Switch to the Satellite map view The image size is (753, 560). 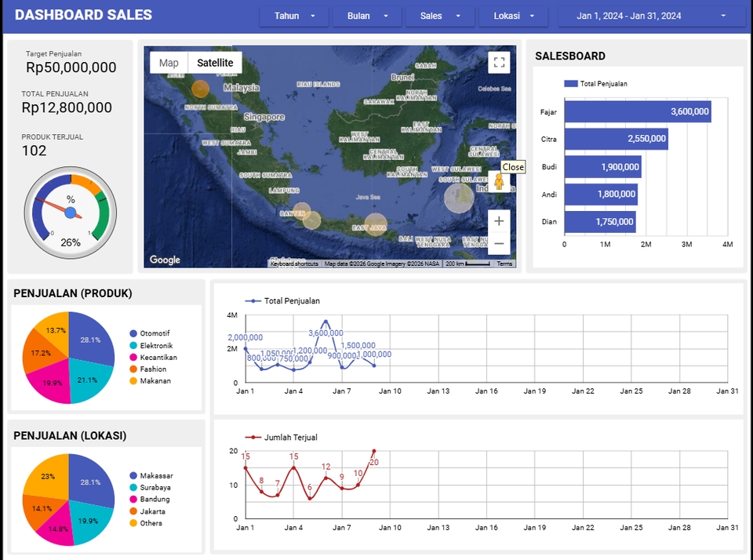point(214,62)
